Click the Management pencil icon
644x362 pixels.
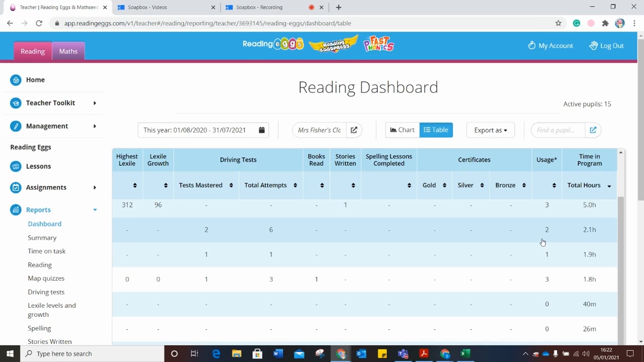16,126
